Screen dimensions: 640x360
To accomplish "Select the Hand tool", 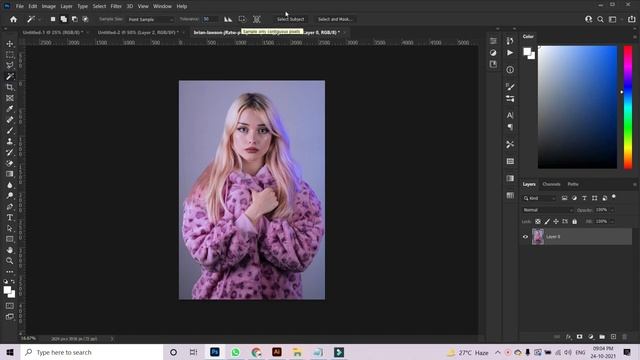I will (10, 250).
